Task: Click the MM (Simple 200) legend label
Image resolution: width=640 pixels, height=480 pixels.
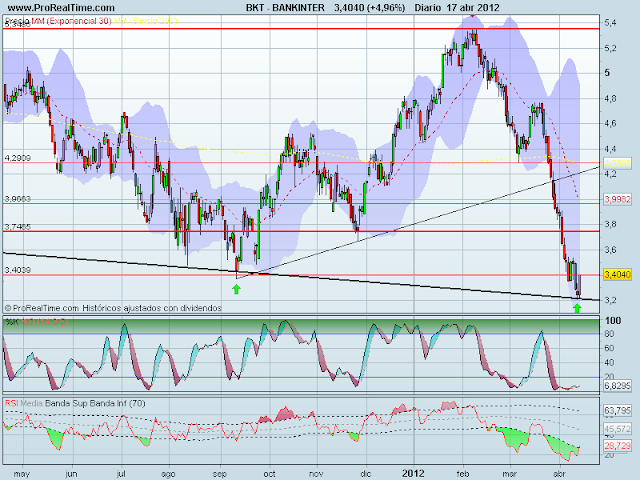Action: [x=145, y=21]
